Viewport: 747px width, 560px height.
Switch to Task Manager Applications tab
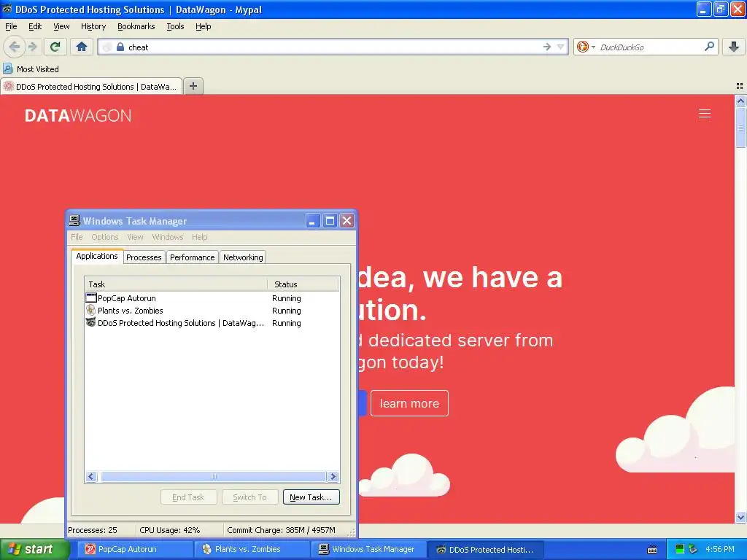point(97,256)
